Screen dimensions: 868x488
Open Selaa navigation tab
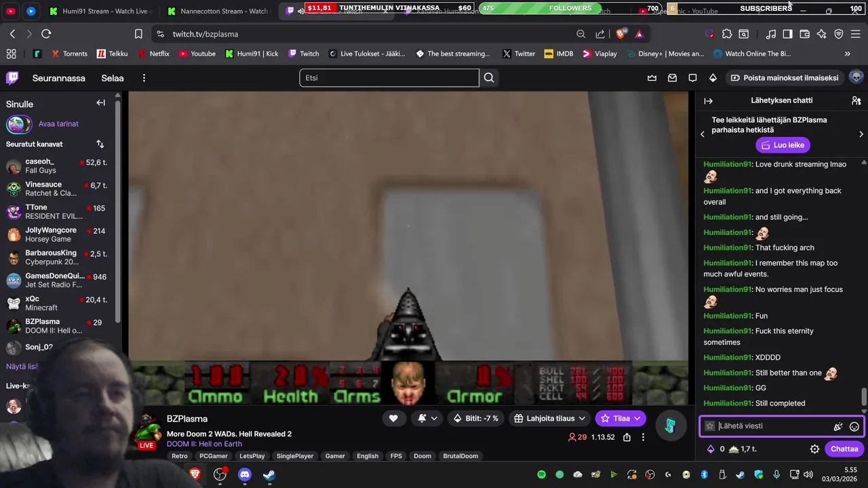(x=113, y=78)
